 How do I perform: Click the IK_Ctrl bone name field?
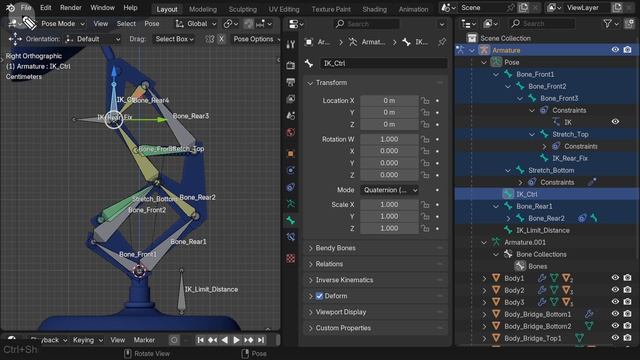click(383, 63)
